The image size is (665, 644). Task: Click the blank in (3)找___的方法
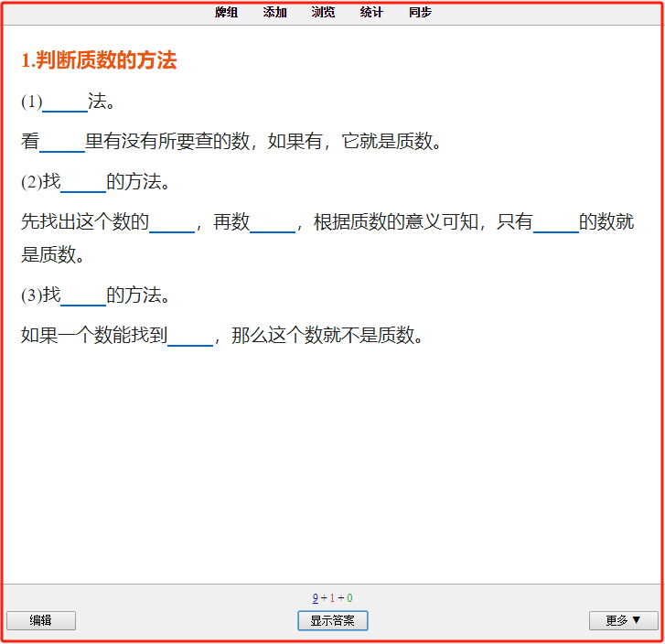[83, 296]
